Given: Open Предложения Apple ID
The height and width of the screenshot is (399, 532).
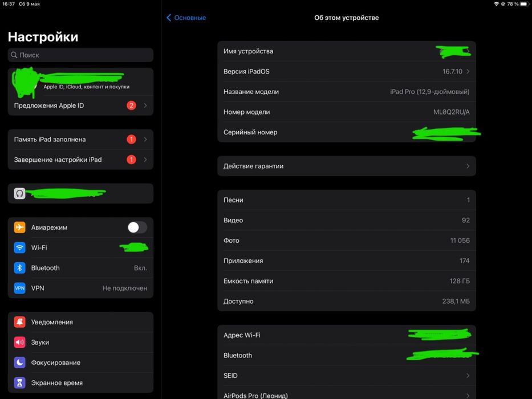Looking at the screenshot, I should pyautogui.click(x=80, y=105).
